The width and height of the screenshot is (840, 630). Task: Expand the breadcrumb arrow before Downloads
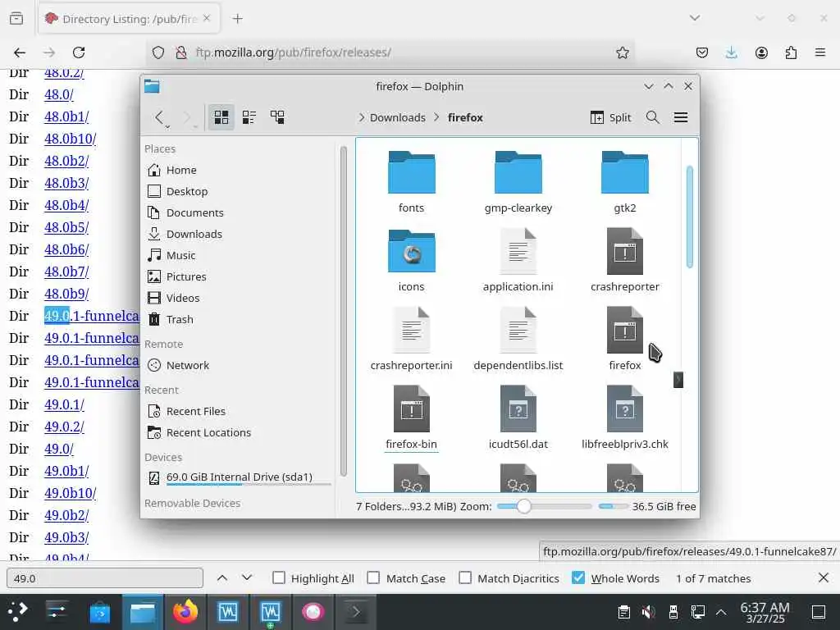coord(361,118)
